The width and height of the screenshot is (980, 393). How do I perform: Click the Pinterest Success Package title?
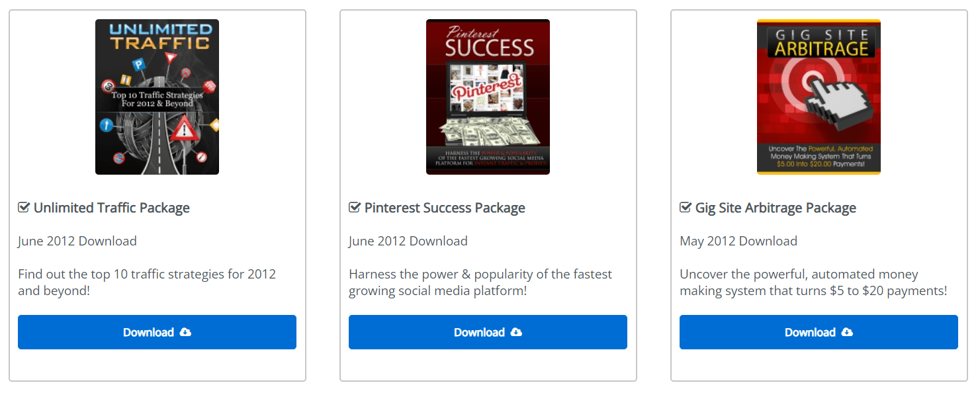[445, 208]
